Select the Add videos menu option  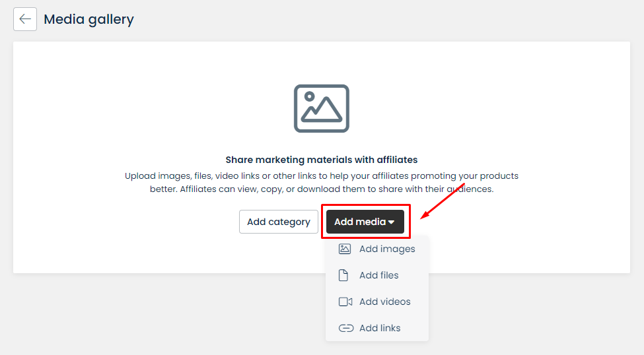(385, 302)
